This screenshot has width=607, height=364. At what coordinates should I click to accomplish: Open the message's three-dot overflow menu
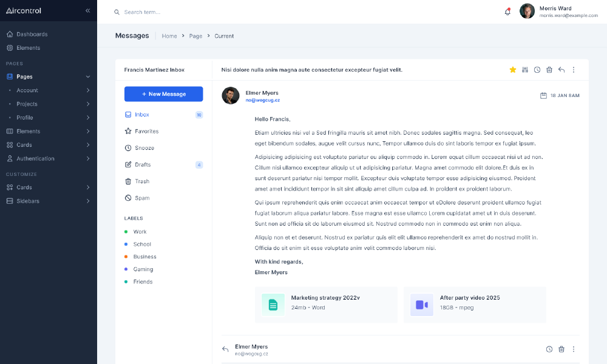click(574, 70)
